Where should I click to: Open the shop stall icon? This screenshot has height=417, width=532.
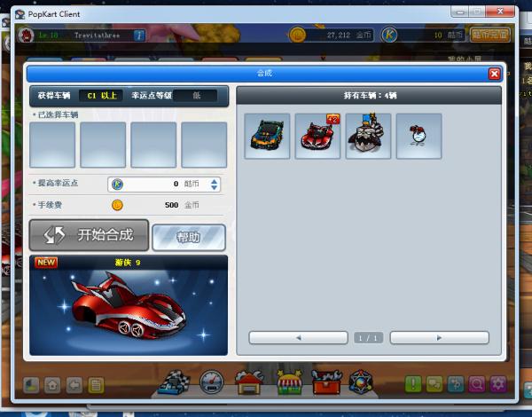coord(289,382)
